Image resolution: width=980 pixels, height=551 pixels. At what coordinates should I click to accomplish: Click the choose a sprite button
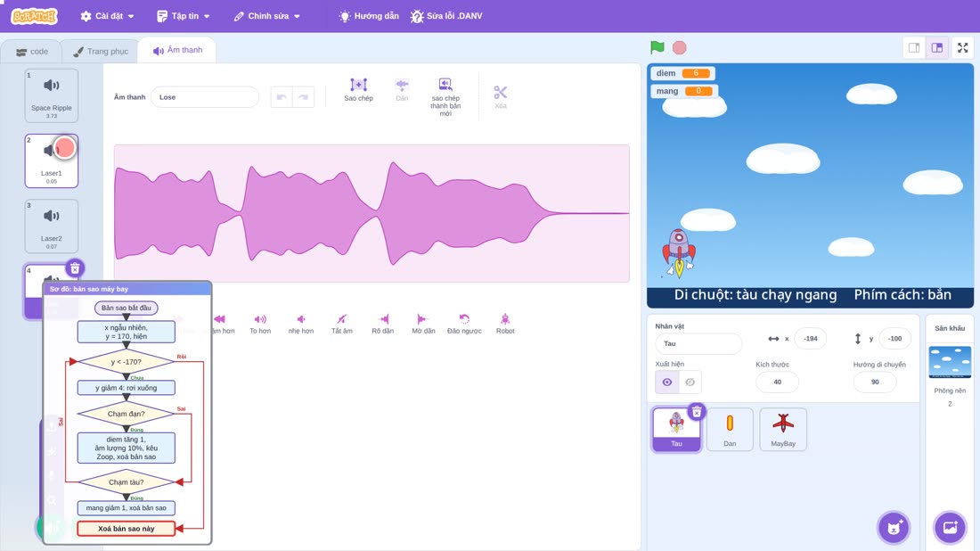(894, 527)
